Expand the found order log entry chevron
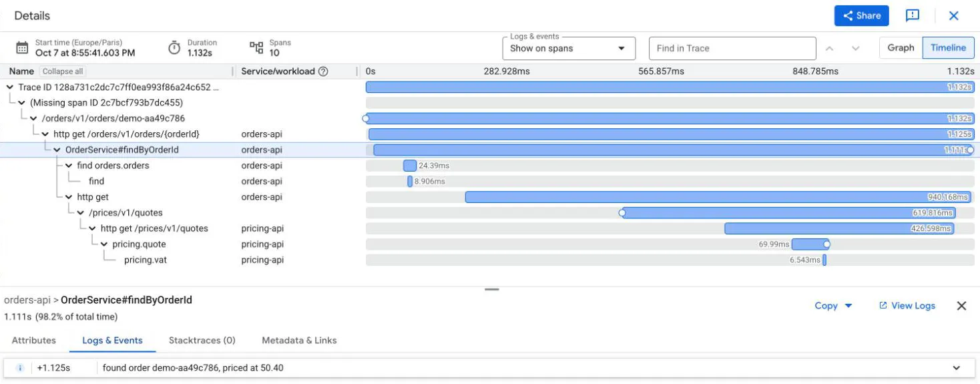This screenshot has height=384, width=980. 957,368
